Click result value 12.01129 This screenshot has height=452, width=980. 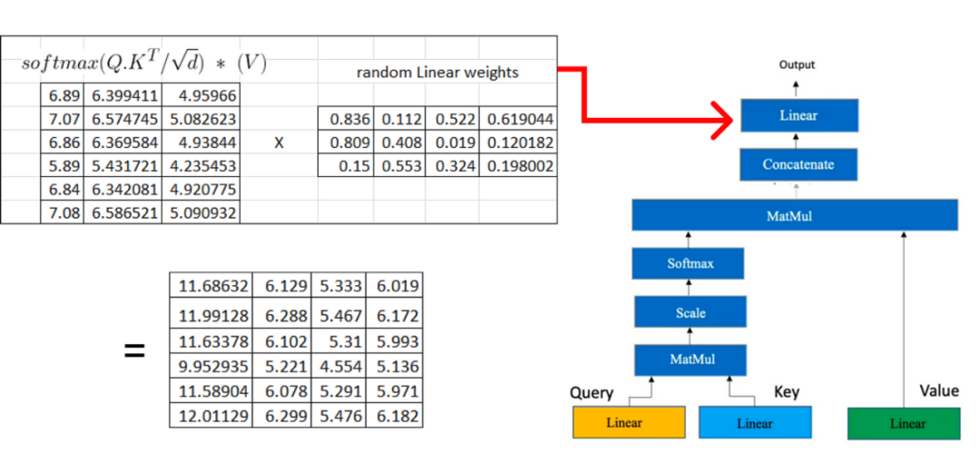(x=211, y=416)
